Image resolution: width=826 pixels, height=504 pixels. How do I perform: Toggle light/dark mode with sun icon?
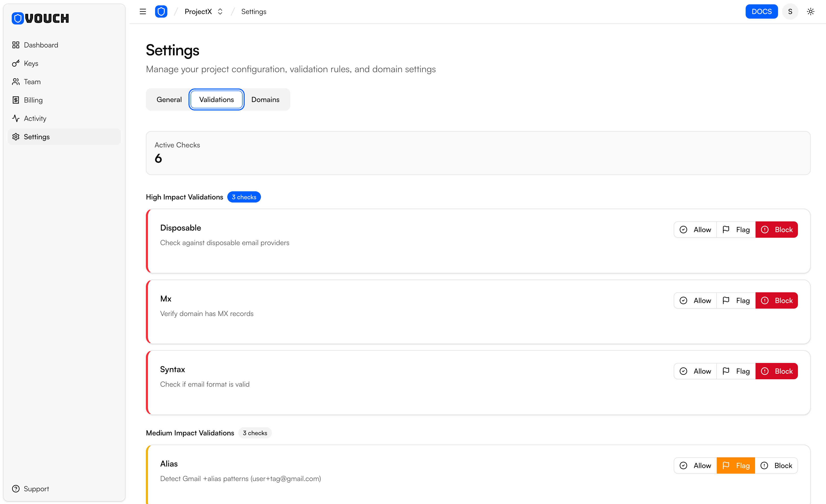[811, 11]
